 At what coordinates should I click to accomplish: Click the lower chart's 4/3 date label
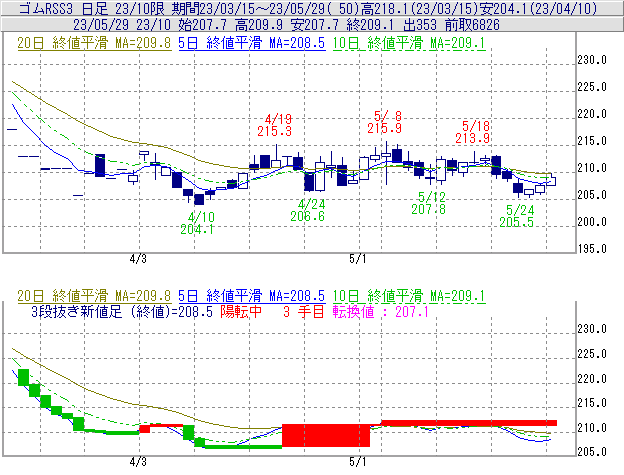138,462
